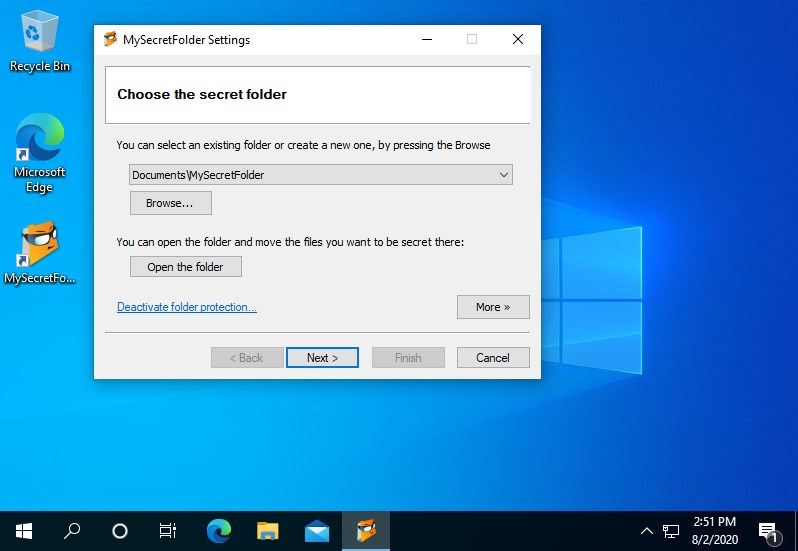Proceed with the Next > button
798x551 pixels.
point(322,358)
